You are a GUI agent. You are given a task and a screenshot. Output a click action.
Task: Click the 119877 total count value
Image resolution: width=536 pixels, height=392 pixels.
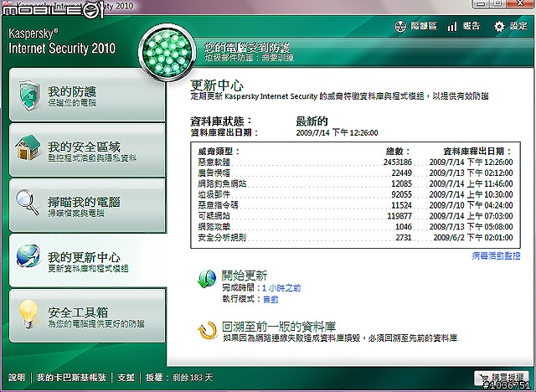tap(399, 216)
